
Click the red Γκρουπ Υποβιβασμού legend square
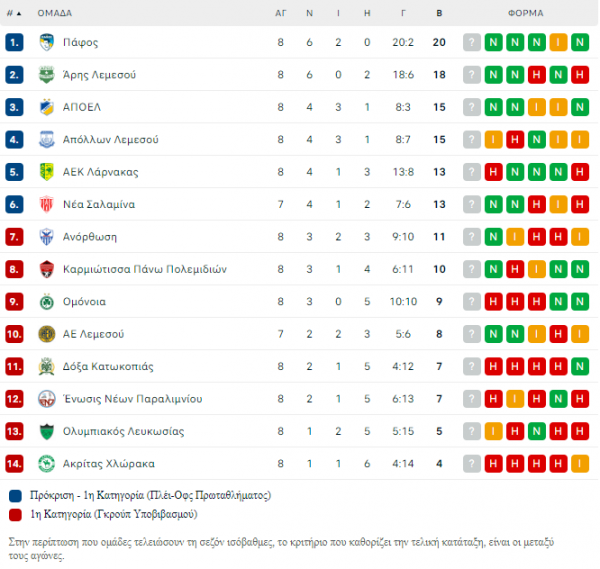(15, 515)
